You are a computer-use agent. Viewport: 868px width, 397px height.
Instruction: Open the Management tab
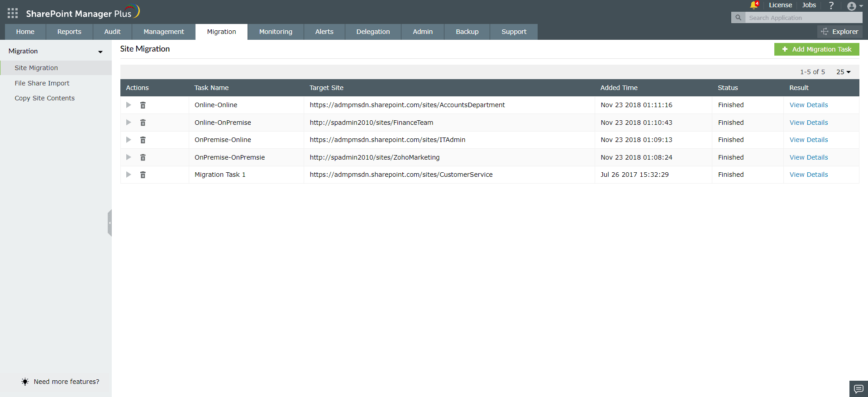[164, 32]
